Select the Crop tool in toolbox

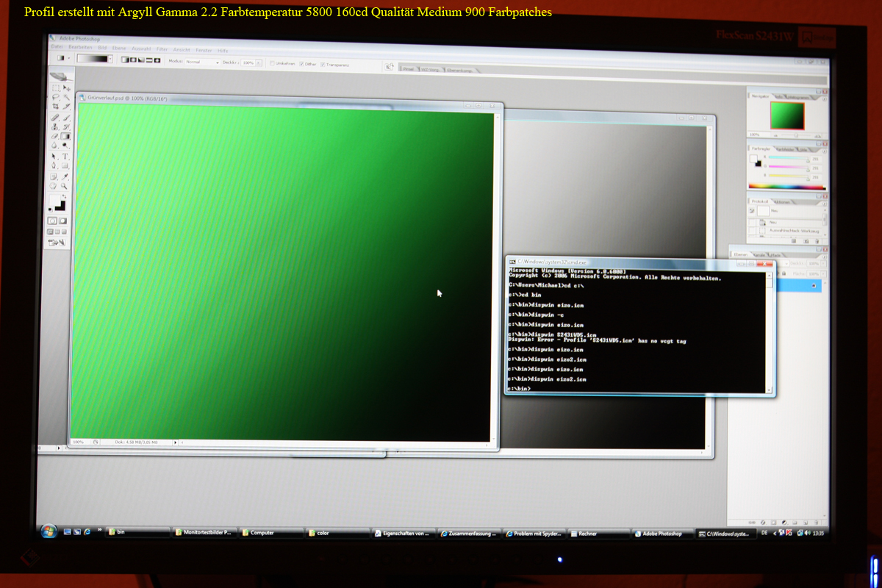tap(56, 107)
